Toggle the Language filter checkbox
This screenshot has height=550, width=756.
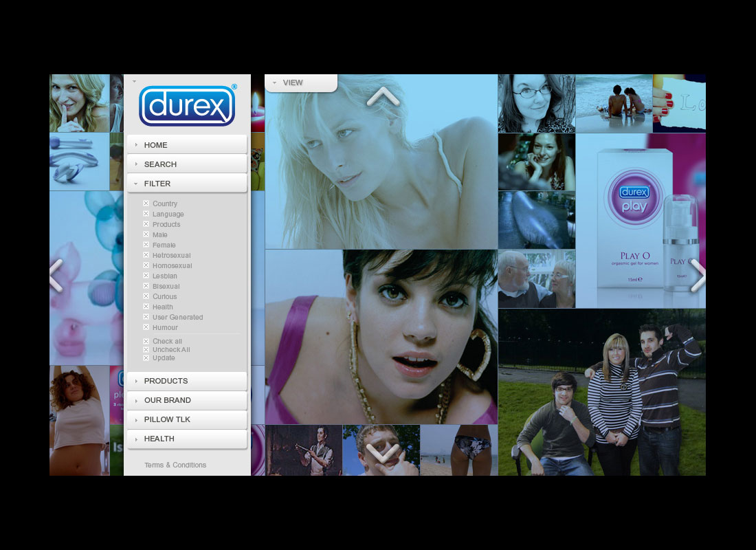click(146, 214)
